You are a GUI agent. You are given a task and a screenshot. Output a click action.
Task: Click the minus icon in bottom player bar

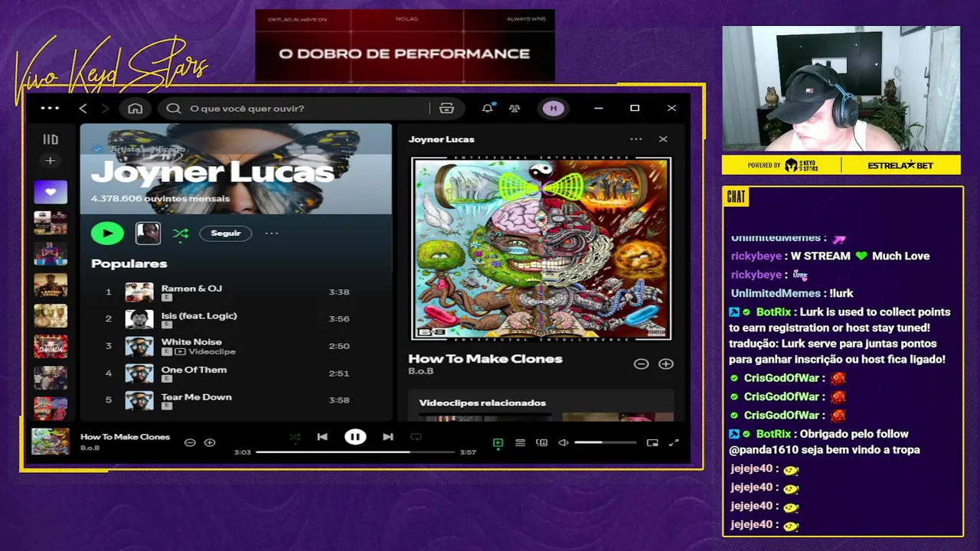pos(190,442)
